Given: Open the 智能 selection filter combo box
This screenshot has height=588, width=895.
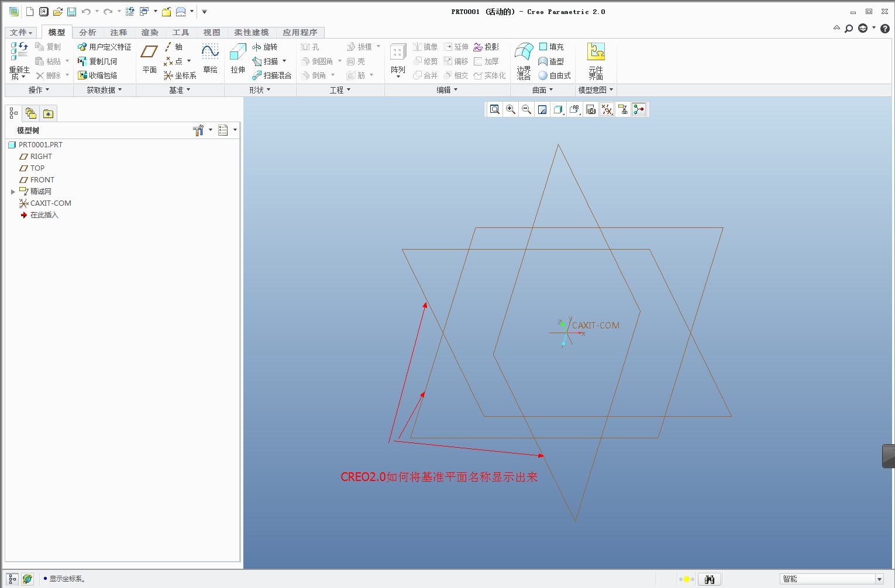Looking at the screenshot, I should (831, 579).
